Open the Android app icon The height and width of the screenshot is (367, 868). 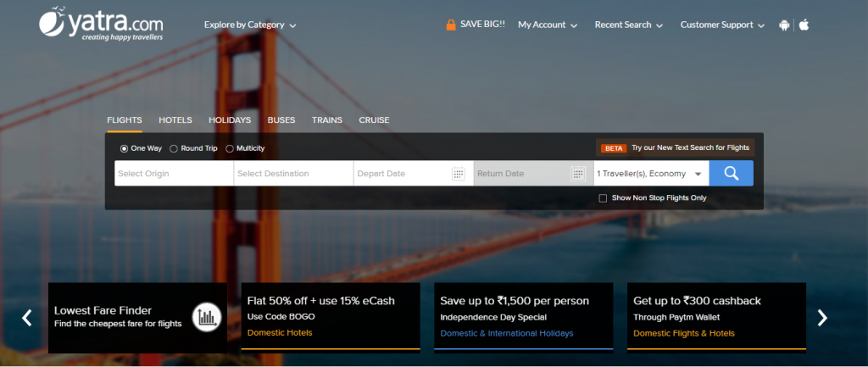784,25
